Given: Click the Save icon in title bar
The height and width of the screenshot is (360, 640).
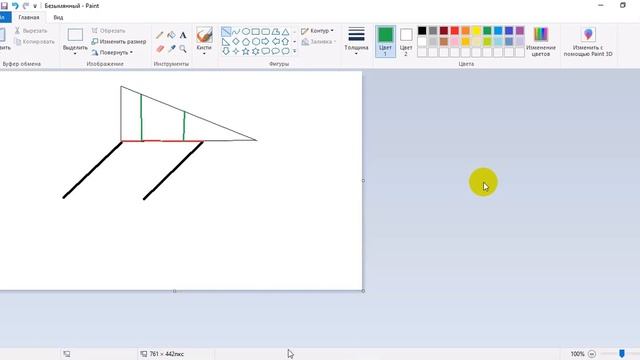Looking at the screenshot, I should [4, 6].
